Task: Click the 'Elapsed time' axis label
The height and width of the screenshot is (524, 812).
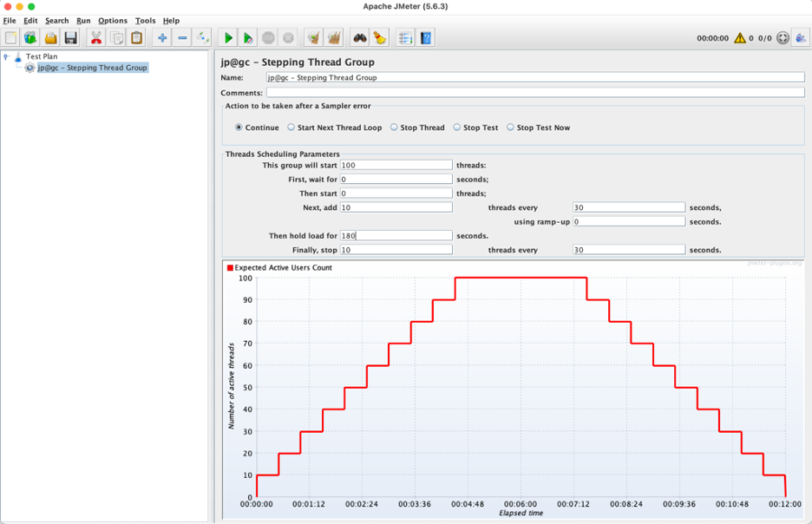Action: click(x=521, y=513)
